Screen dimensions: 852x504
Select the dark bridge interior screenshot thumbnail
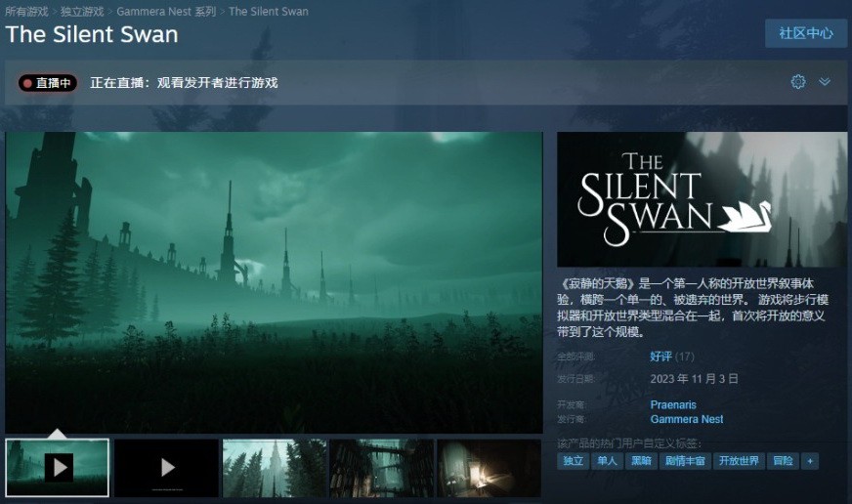tap(382, 468)
